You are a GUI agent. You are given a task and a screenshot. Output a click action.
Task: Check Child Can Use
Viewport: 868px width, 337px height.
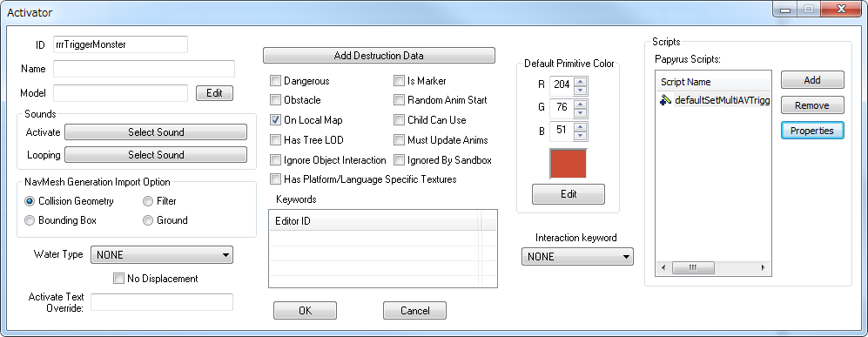[x=399, y=119]
